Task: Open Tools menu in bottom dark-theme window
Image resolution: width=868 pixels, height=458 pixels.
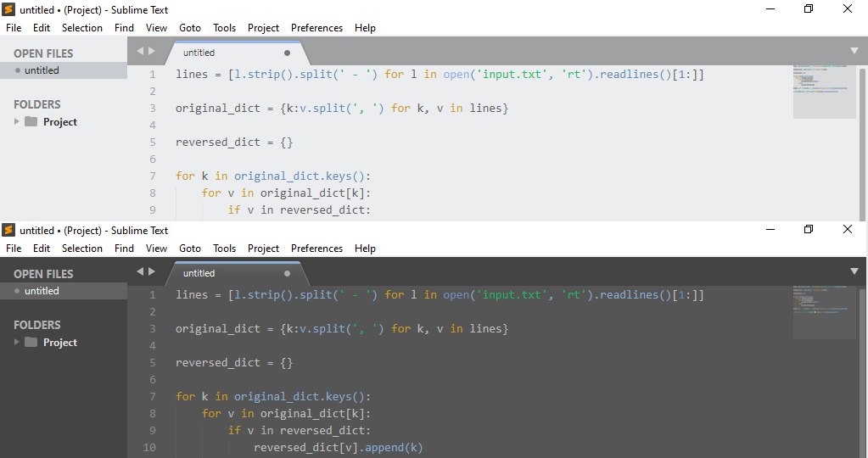Action: 224,249
